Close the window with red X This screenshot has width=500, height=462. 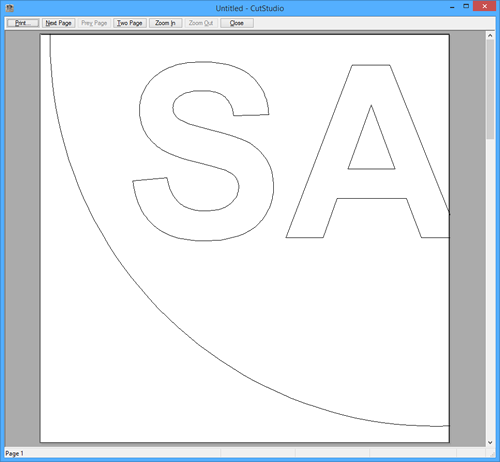[484, 6]
